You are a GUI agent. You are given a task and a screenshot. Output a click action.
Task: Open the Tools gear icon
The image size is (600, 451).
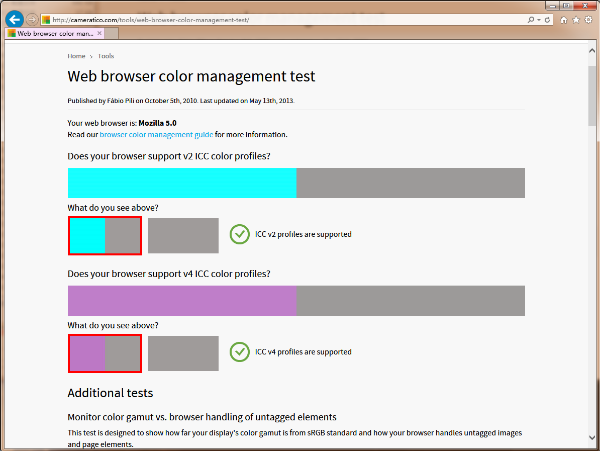[589, 19]
